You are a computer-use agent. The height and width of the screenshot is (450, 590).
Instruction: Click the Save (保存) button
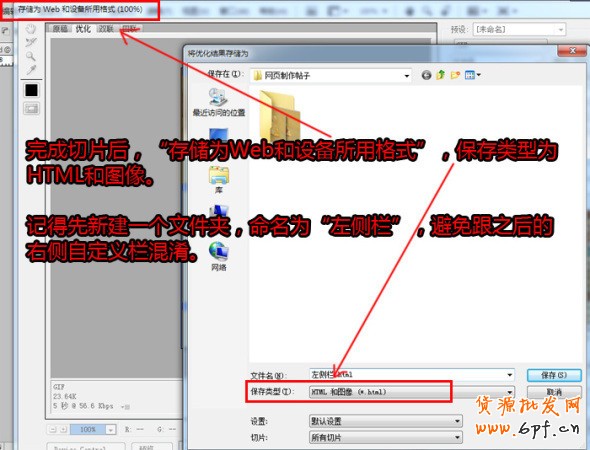click(x=554, y=375)
